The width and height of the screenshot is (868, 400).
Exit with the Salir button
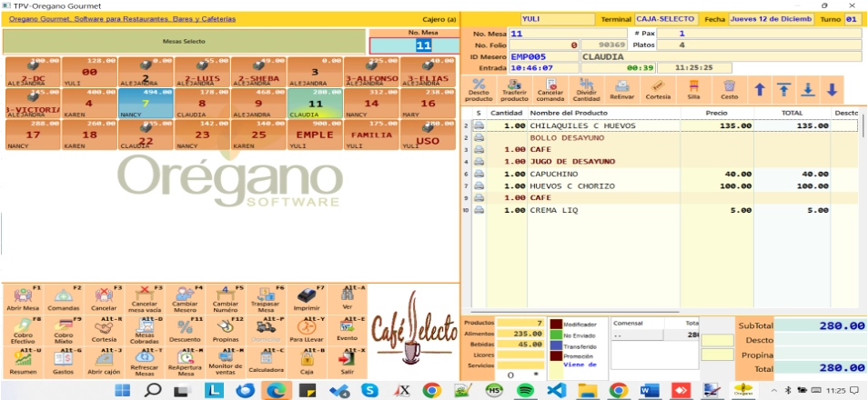pos(347,362)
